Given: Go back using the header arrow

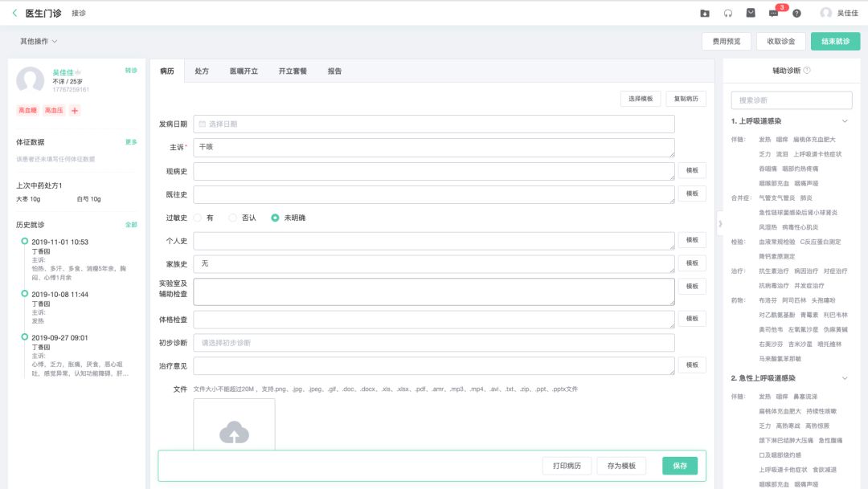Looking at the screenshot, I should point(15,13).
